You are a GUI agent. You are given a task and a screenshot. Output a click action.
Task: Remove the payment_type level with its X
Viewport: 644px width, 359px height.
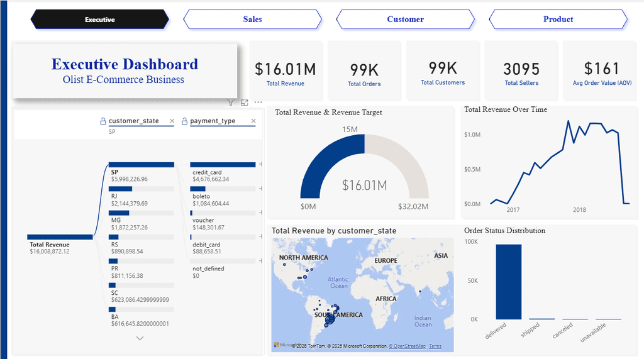pos(253,121)
